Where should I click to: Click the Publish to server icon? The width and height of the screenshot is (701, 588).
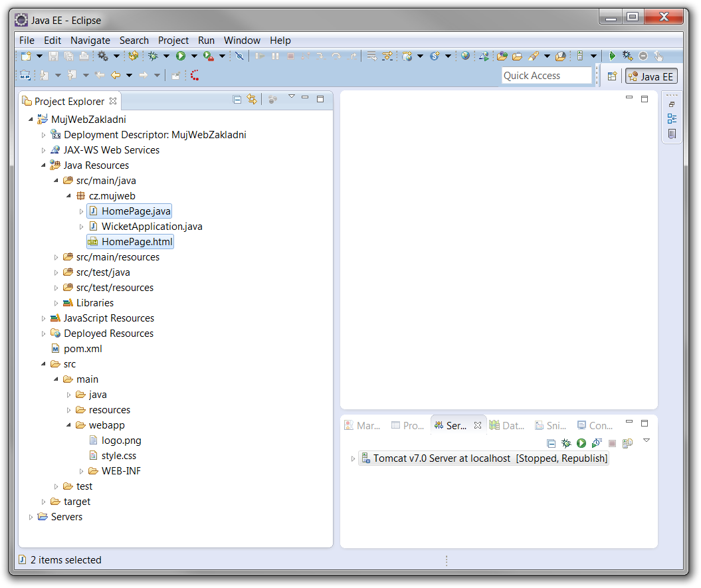point(627,443)
